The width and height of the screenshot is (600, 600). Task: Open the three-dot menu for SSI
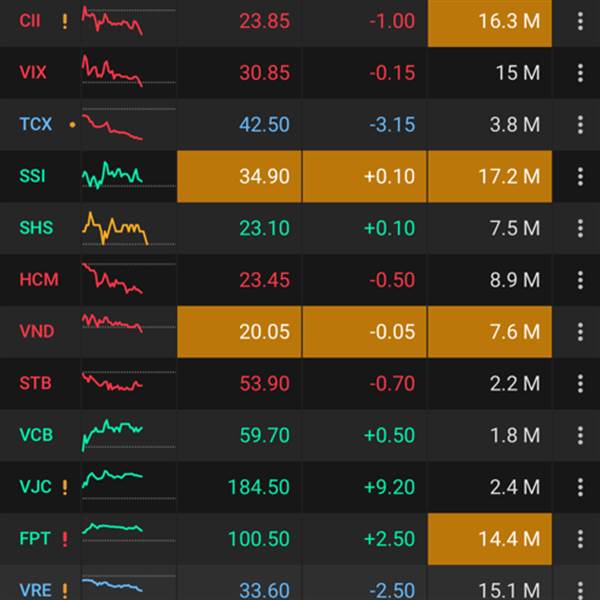580,176
